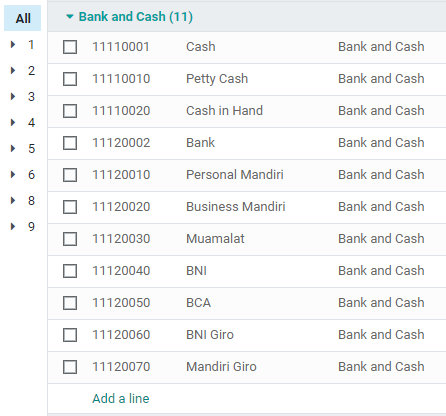446x416 pixels.
Task: Expand account group 8 arrow
Action: [13, 200]
